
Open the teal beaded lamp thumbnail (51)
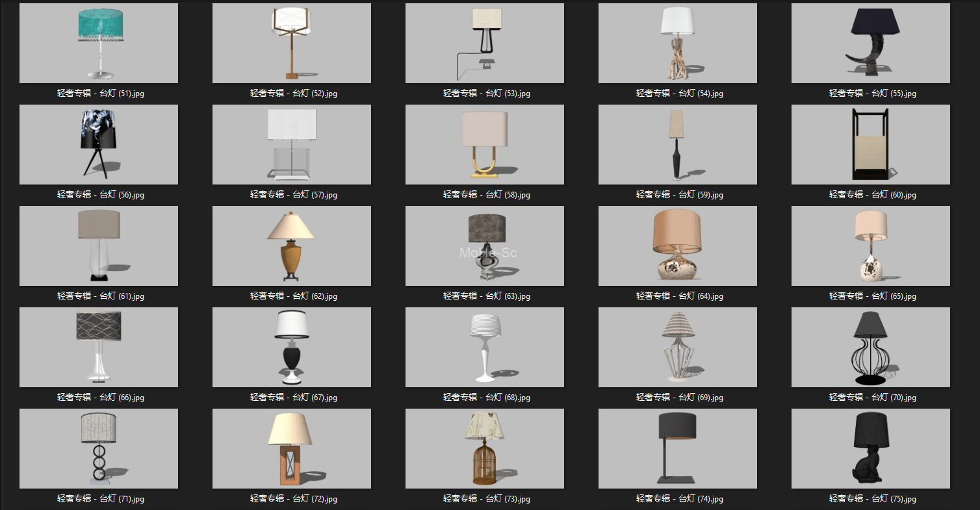point(98,43)
